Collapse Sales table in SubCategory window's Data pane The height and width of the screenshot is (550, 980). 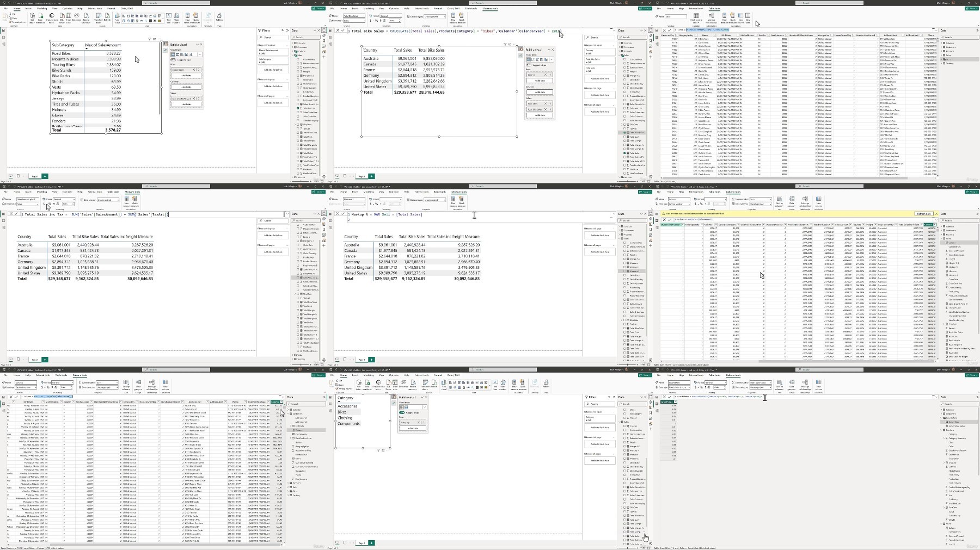click(x=292, y=55)
